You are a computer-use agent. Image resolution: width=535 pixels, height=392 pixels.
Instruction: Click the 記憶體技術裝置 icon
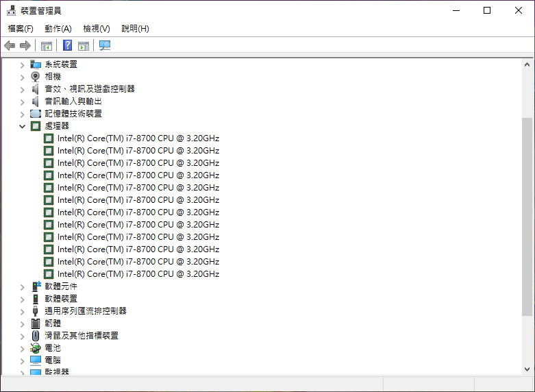(36, 114)
